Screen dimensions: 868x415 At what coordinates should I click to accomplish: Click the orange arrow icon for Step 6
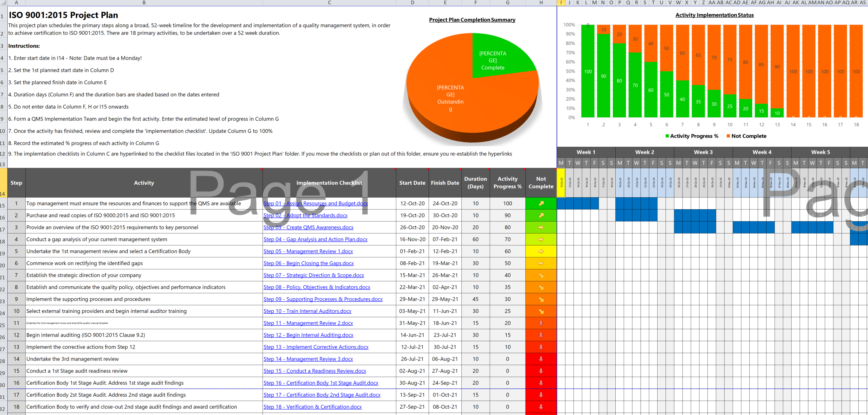540,262
